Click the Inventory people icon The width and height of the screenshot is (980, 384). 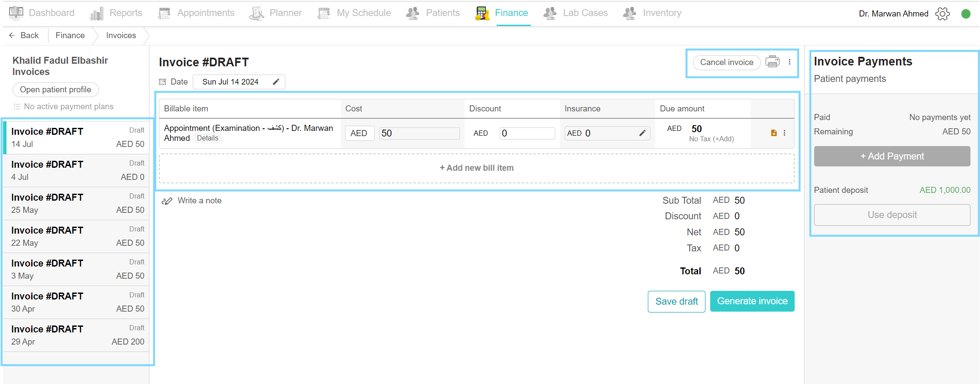[x=630, y=13]
